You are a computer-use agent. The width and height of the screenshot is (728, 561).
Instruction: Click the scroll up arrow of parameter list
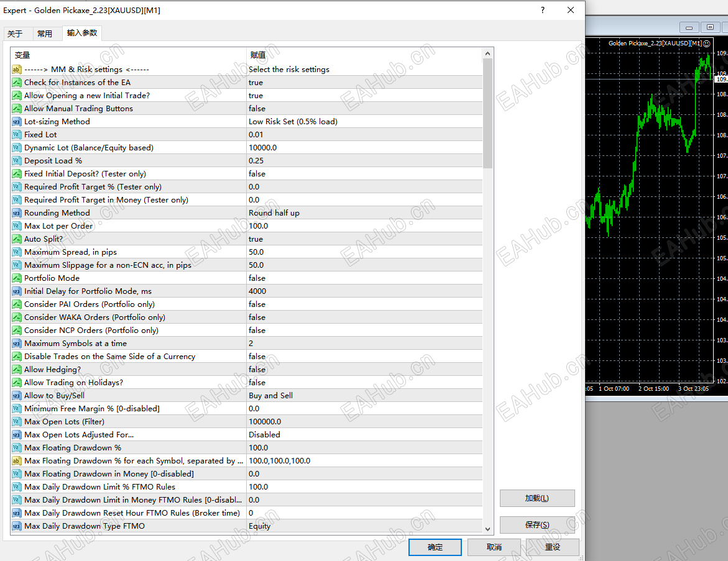(x=487, y=54)
